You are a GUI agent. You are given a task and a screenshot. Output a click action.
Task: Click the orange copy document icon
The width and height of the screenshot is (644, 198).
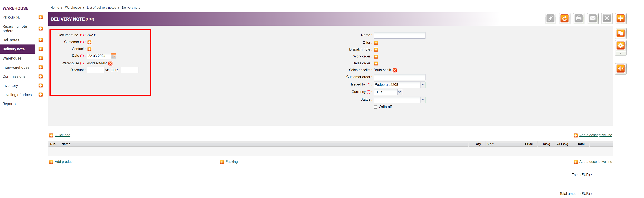[620, 33]
